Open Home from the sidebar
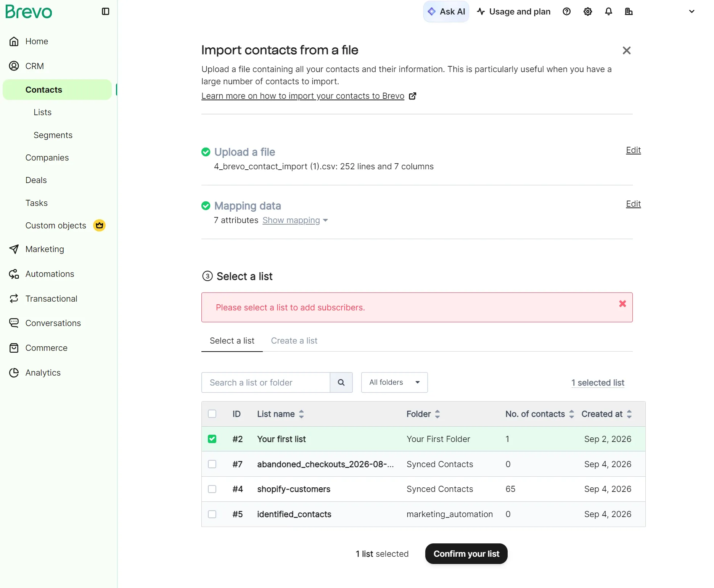Image resolution: width=714 pixels, height=588 pixels. tap(37, 41)
